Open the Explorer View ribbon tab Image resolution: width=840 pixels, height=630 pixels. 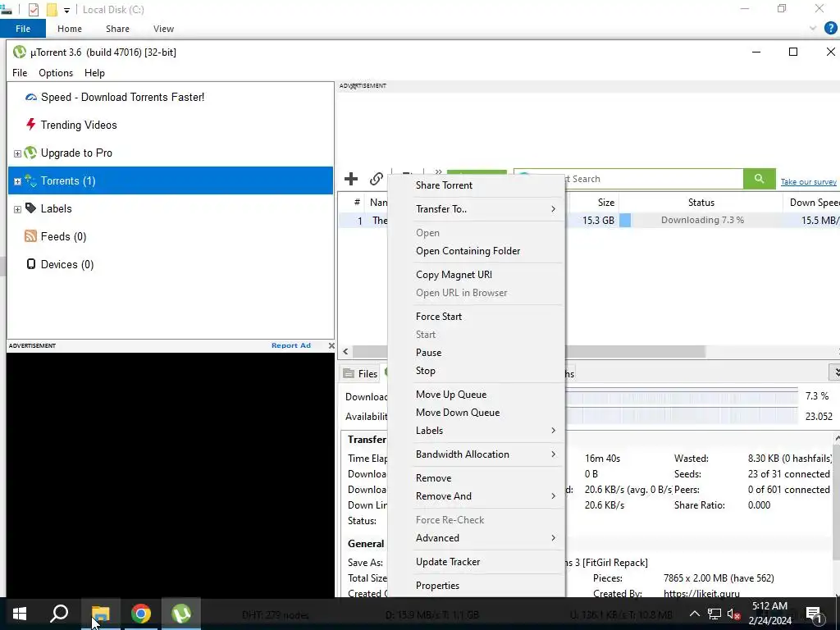click(x=163, y=29)
